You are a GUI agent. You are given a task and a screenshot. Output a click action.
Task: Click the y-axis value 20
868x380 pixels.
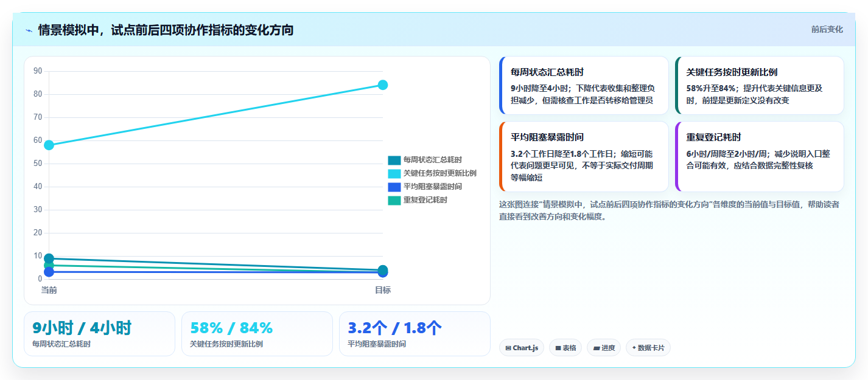coord(38,233)
